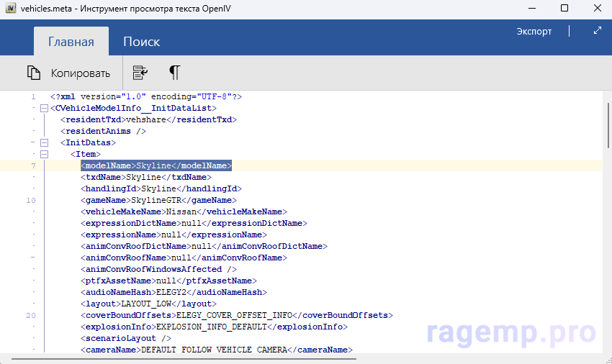
Task: Toggle the pilcrow show-formatting-marks icon
Action: pyautogui.click(x=174, y=73)
